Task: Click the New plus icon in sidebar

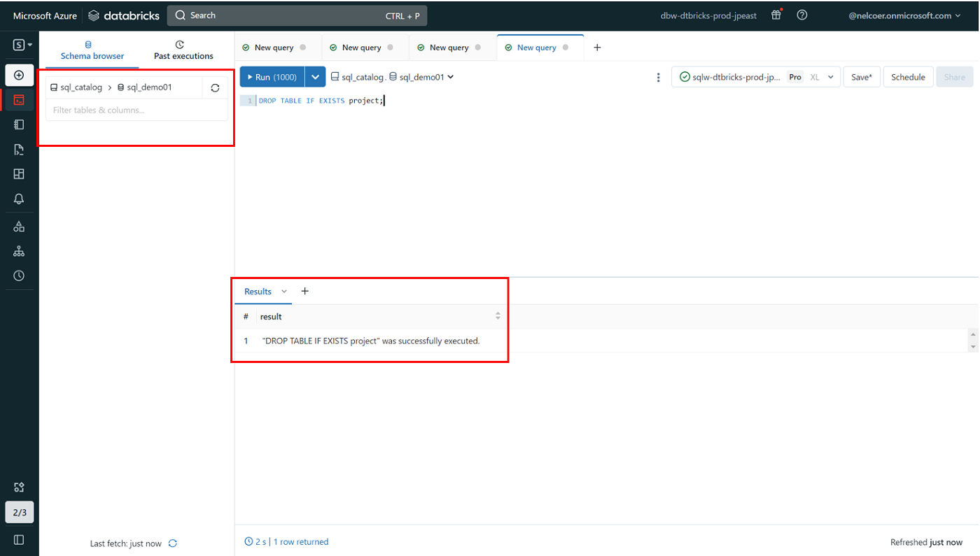Action: click(19, 76)
